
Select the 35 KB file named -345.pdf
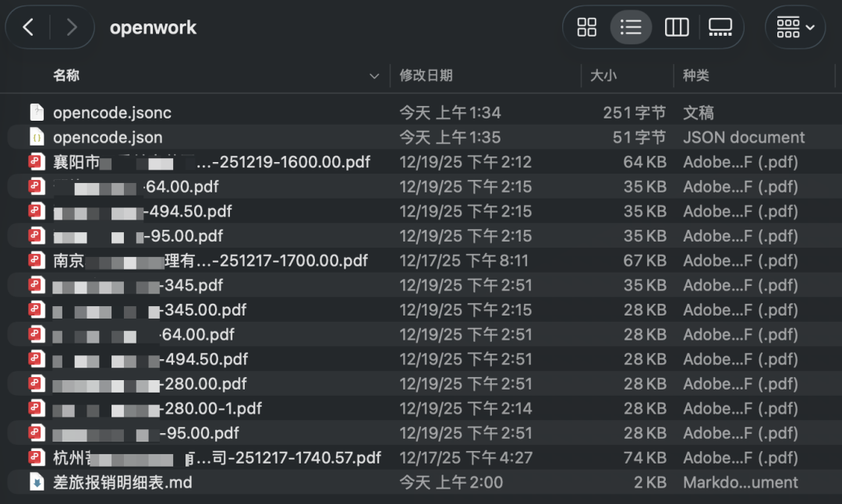[193, 285]
